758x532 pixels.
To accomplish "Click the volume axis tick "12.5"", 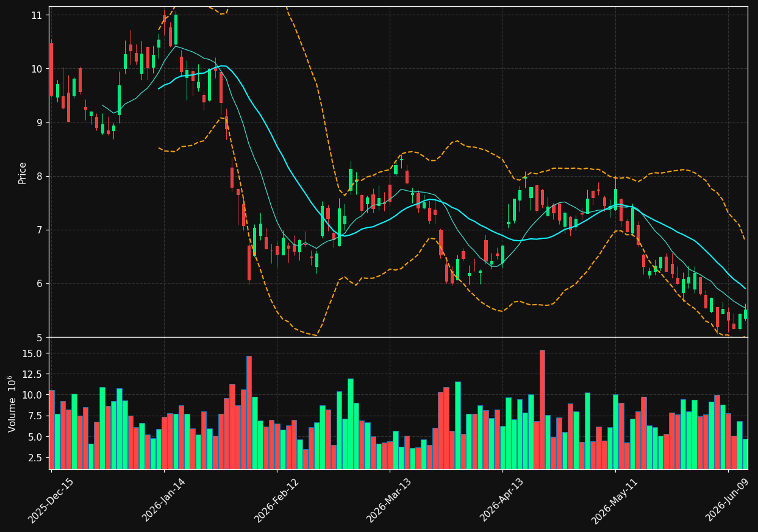I will (x=33, y=374).
